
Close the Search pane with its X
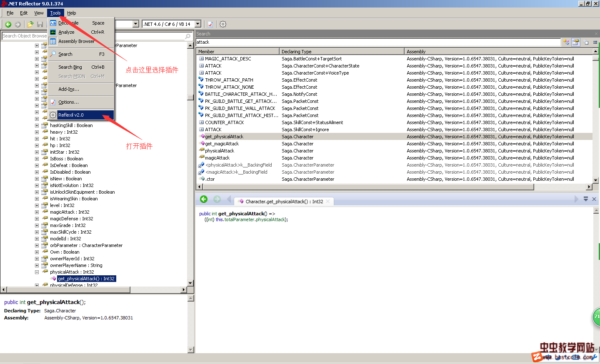pyautogui.click(x=596, y=34)
